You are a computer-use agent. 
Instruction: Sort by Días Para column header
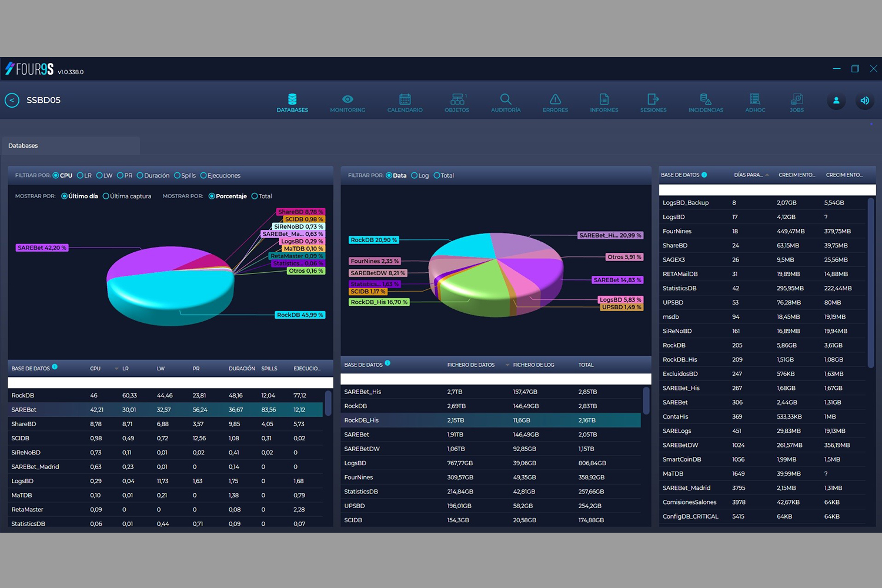click(748, 175)
